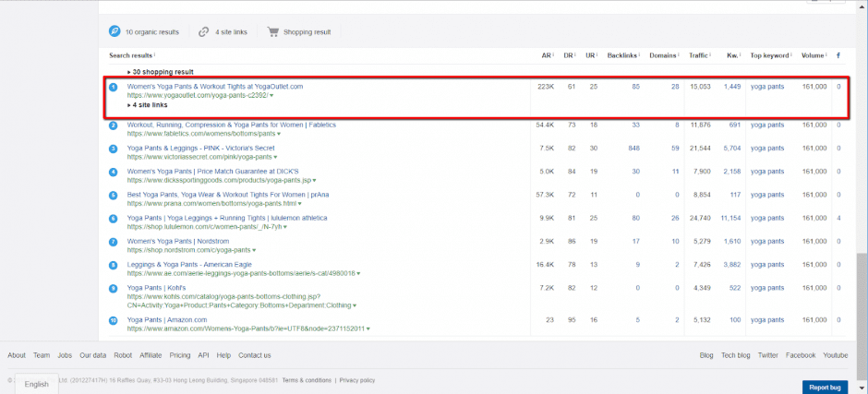Open Victoria's Secret PINK yoga pants result
This screenshot has height=394, width=868.
[x=201, y=148]
